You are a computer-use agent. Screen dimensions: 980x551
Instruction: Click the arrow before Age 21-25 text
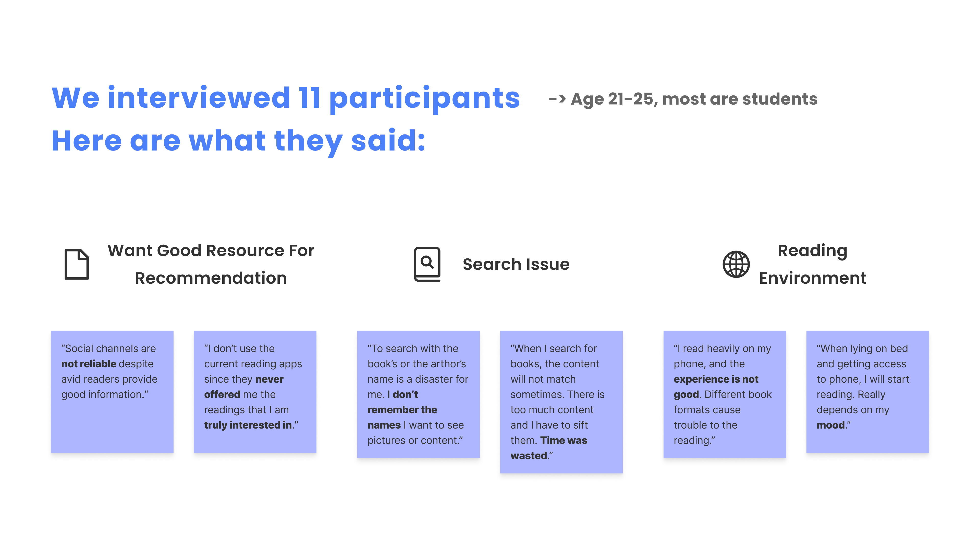557,99
